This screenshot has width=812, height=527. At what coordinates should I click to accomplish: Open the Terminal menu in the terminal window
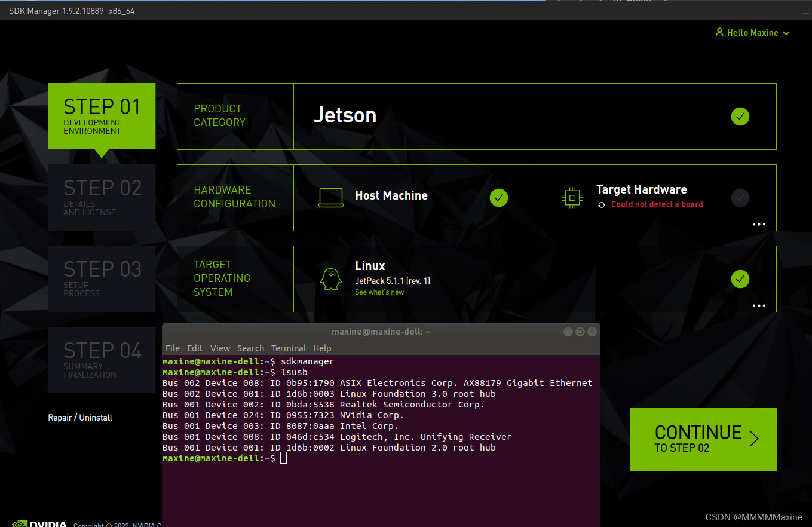click(289, 348)
